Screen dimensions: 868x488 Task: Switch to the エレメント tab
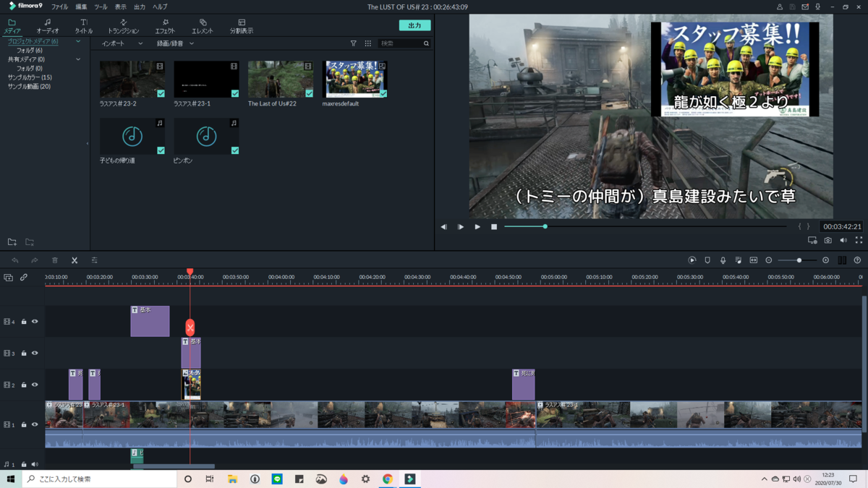203,27
